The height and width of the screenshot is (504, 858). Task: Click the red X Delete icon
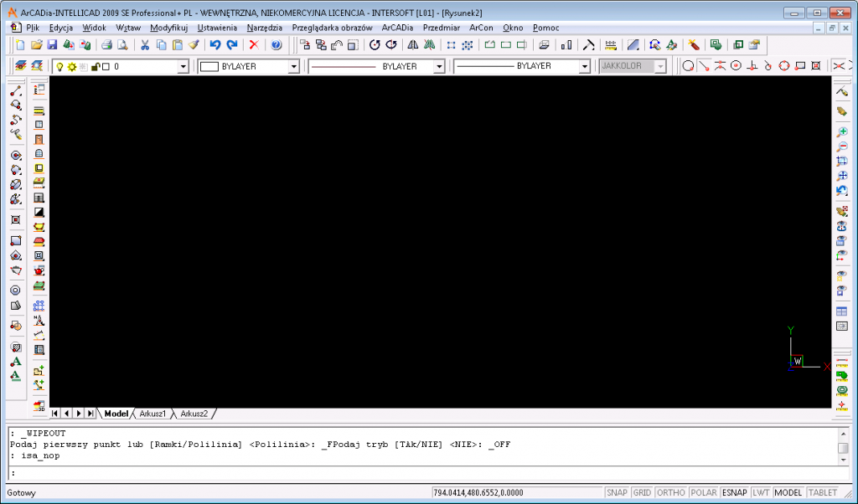pyautogui.click(x=254, y=44)
